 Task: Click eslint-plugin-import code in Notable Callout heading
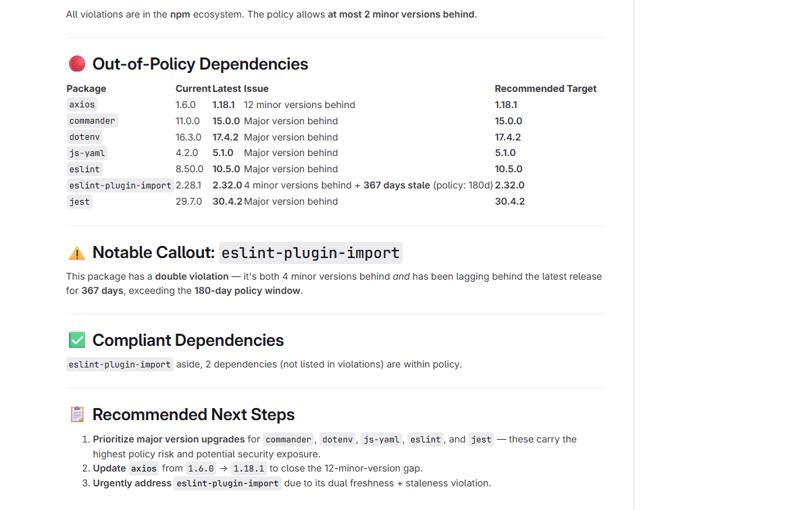pos(311,253)
